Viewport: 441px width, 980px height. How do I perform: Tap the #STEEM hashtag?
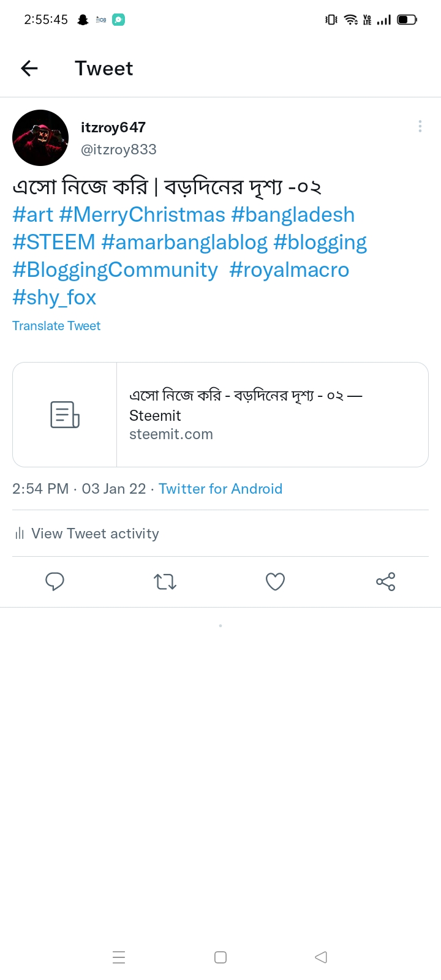click(x=54, y=243)
